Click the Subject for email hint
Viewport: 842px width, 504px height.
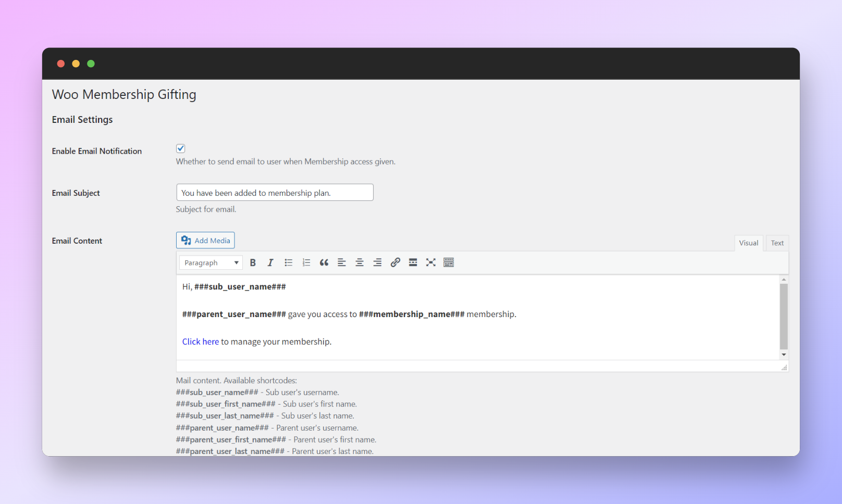coord(206,209)
